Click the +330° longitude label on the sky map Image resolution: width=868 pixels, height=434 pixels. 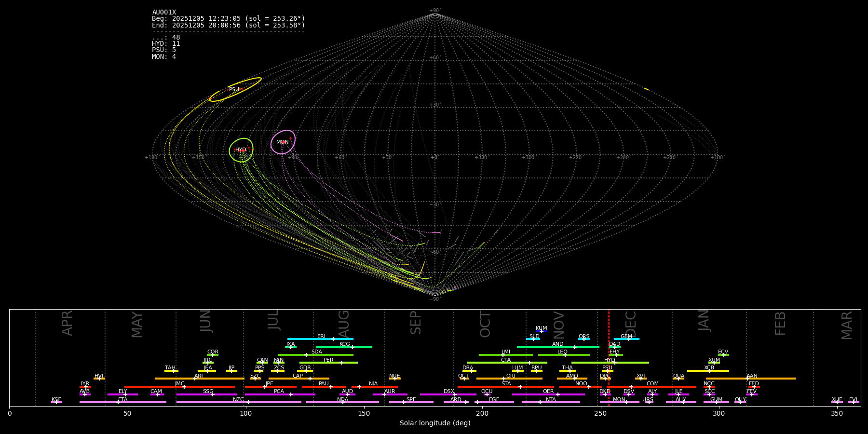(x=481, y=158)
